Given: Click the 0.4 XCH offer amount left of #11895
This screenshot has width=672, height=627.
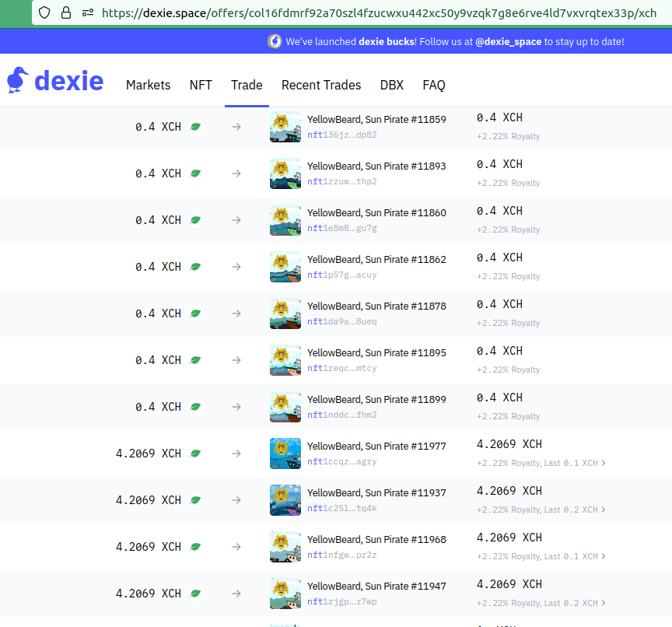Looking at the screenshot, I should [158, 360].
